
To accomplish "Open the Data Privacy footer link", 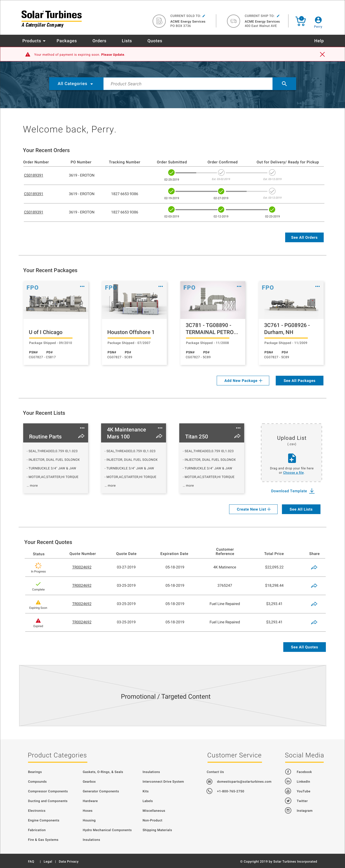I will pyautogui.click(x=68, y=862).
